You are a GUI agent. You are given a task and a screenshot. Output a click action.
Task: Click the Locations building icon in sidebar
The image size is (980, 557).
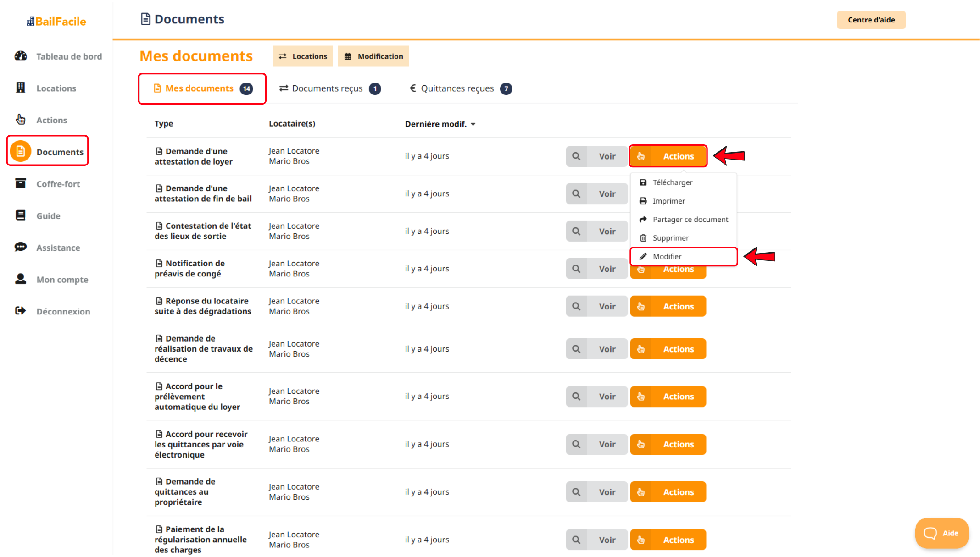pos(21,88)
